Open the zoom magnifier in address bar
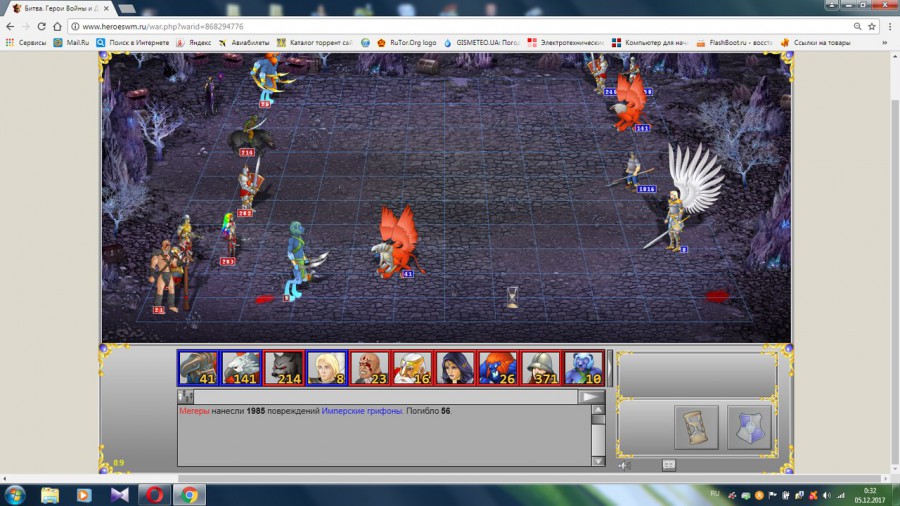 tap(857, 26)
